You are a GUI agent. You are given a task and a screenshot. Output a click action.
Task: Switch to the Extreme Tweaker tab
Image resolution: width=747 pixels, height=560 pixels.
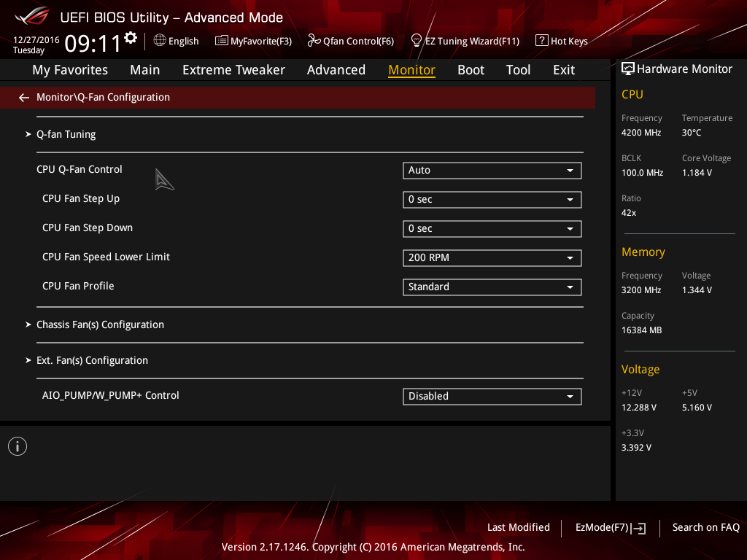click(x=233, y=70)
